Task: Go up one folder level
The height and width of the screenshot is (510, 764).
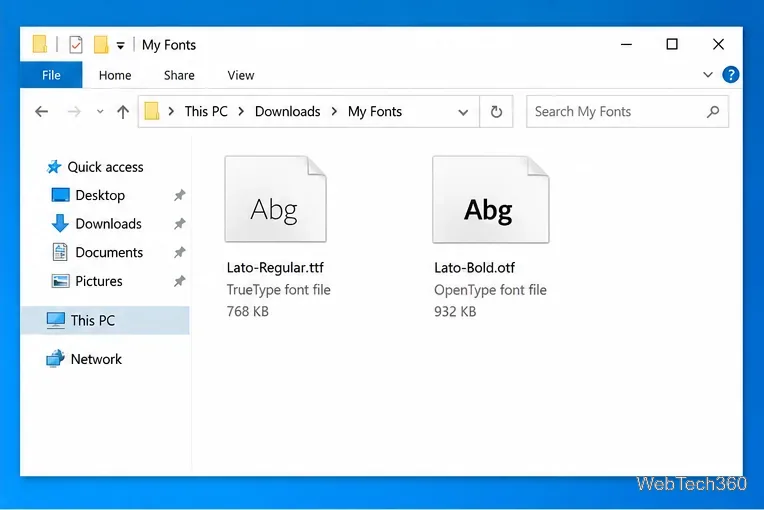Action: (x=123, y=112)
